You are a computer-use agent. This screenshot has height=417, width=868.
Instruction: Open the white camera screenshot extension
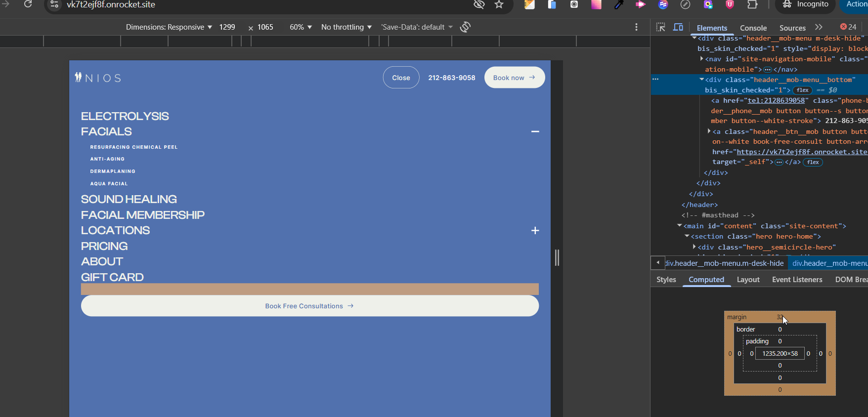click(574, 4)
